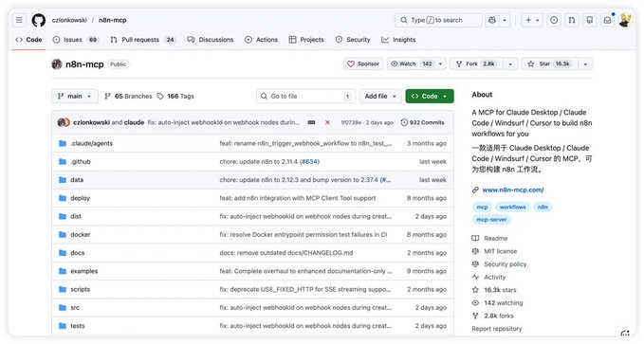Open the hamburger navigation menu

[19, 20]
